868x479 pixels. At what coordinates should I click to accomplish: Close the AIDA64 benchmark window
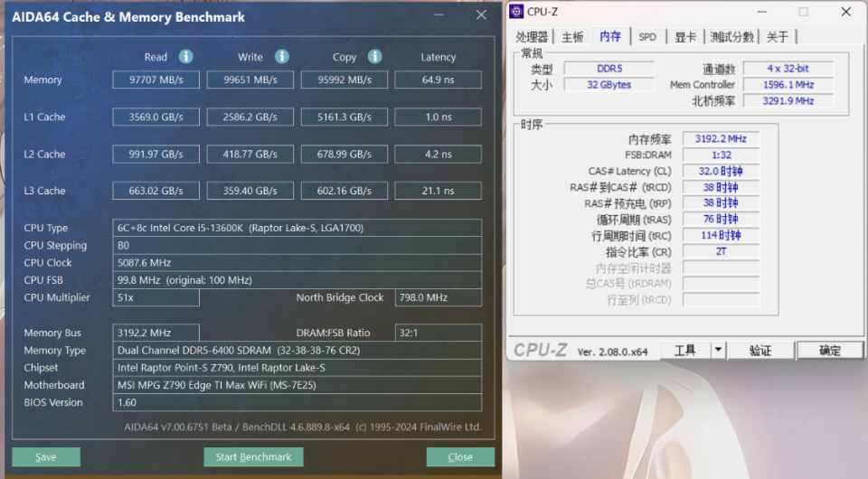click(x=481, y=15)
